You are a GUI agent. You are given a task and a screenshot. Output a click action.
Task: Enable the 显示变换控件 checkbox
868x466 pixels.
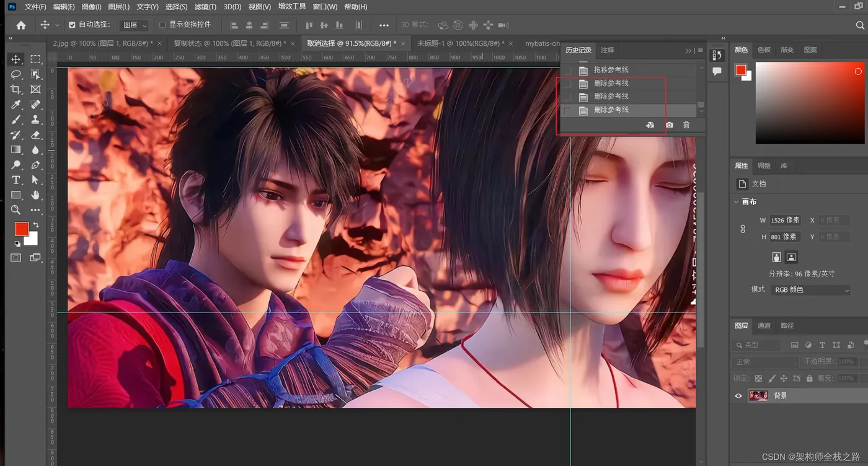point(162,25)
